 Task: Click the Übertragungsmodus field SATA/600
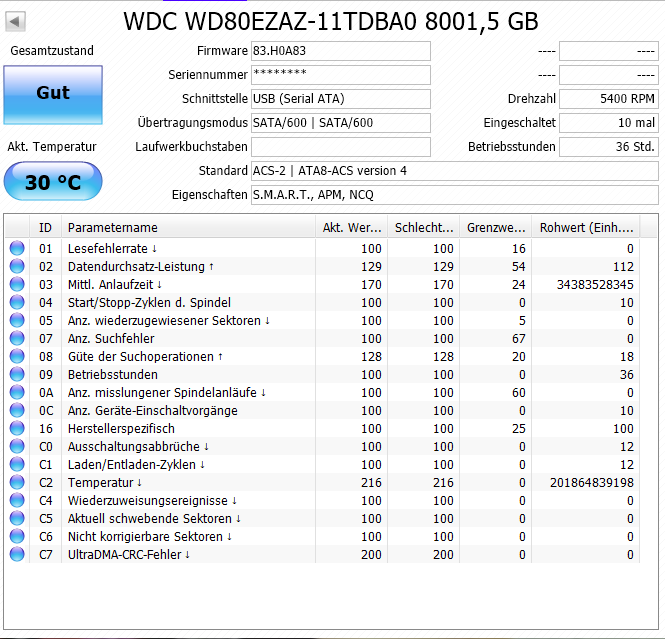coord(341,123)
